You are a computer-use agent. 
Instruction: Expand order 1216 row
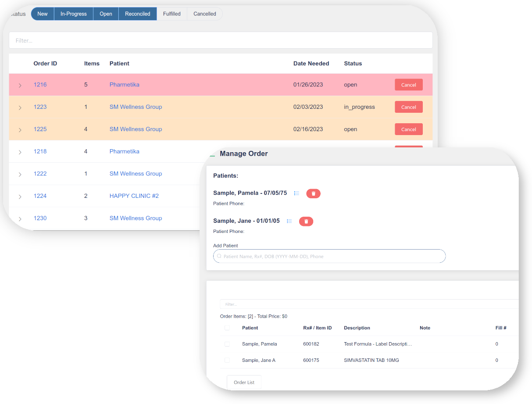20,85
